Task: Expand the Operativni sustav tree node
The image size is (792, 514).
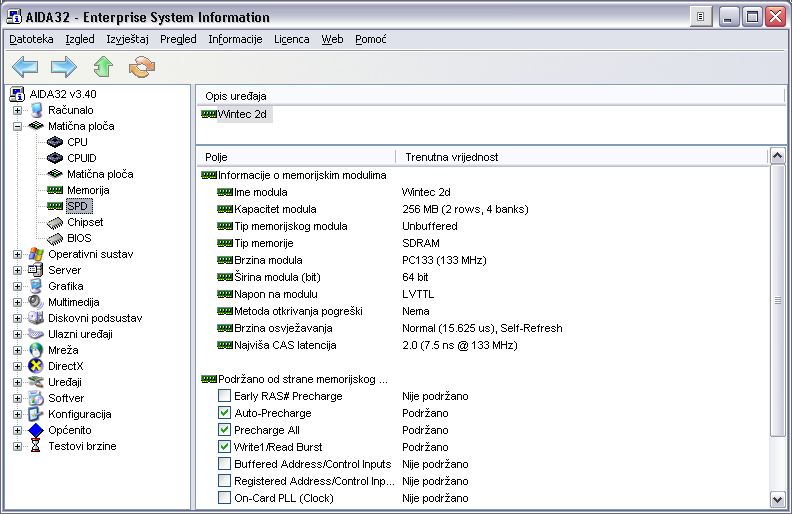Action: coord(17,254)
